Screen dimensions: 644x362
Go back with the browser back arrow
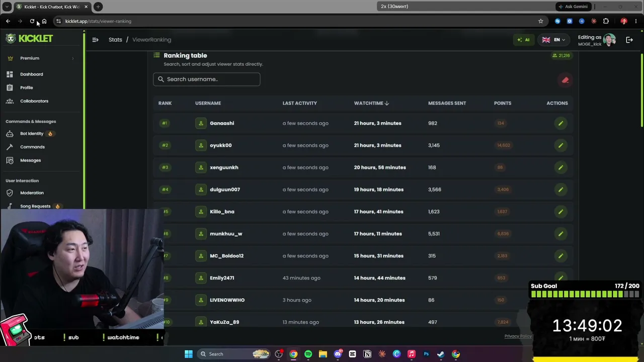click(8, 21)
